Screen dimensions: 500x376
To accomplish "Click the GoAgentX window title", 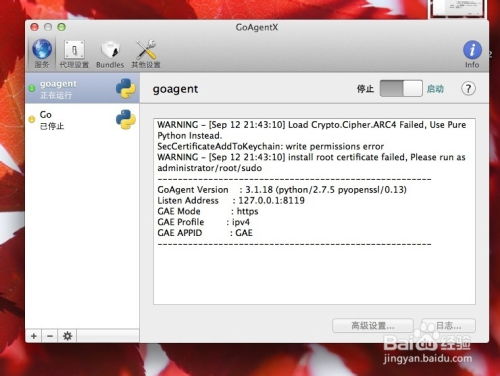I will pyautogui.click(x=257, y=27).
